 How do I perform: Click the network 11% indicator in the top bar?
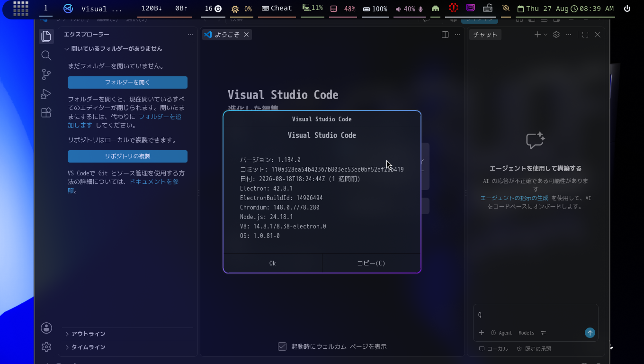tap(312, 9)
